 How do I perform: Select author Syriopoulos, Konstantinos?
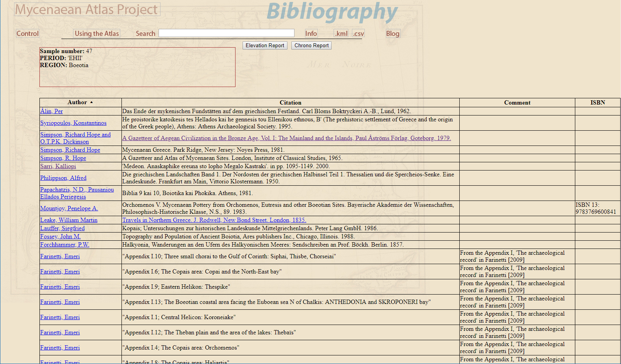(73, 123)
